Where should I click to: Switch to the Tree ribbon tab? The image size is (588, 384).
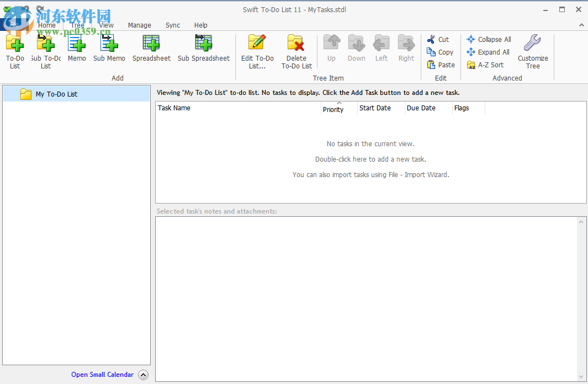coord(78,25)
